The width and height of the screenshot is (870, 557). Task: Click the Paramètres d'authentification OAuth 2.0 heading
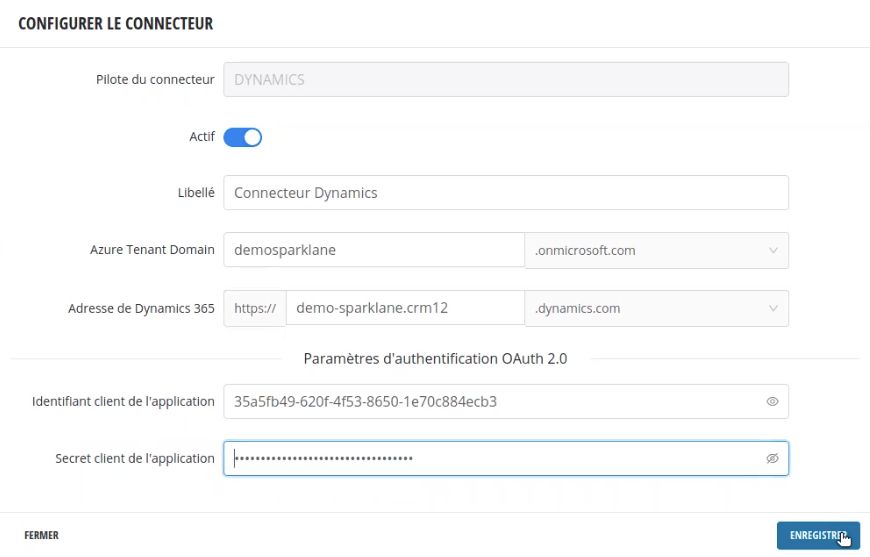[x=435, y=358]
